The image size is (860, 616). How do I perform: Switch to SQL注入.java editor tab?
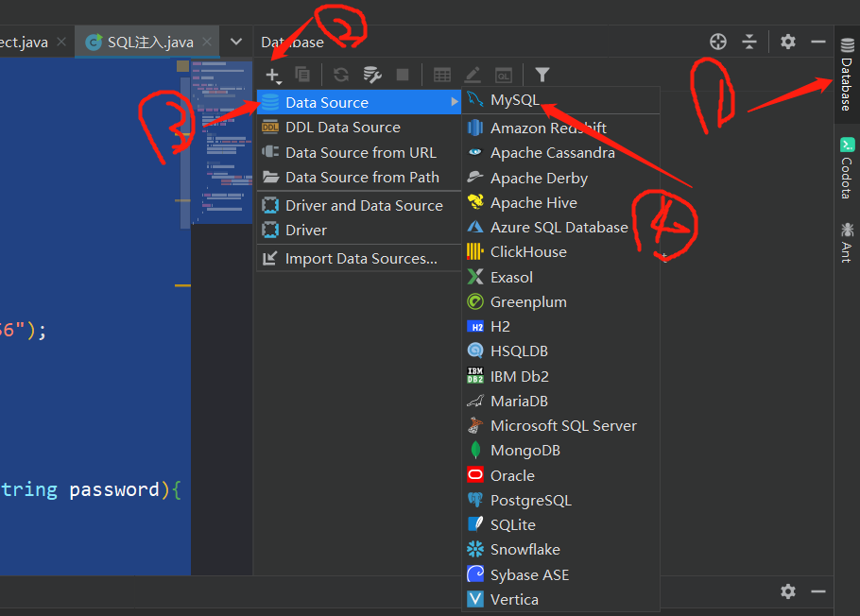tap(147, 43)
